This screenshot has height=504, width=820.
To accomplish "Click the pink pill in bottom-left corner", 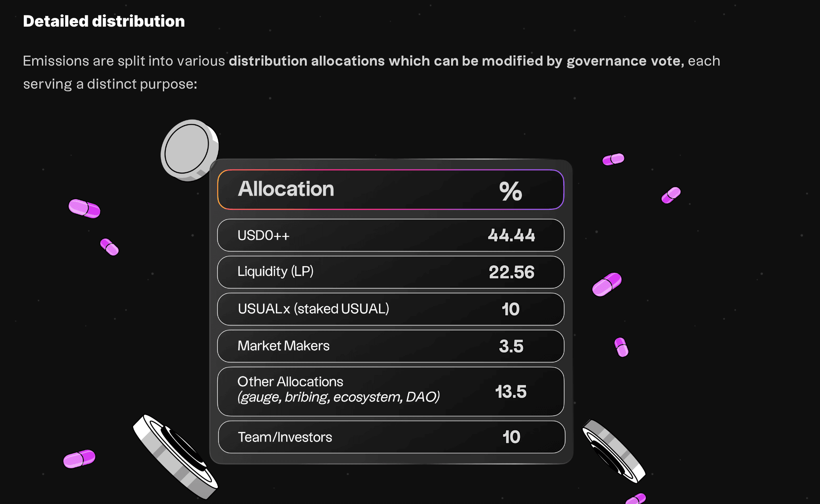I will coord(79,459).
